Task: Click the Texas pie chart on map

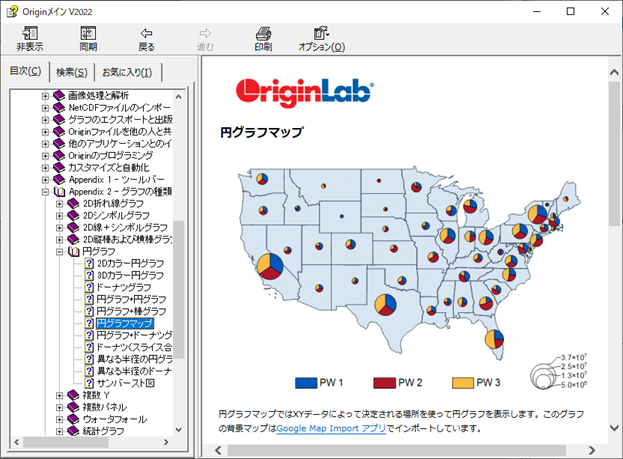Action: [x=385, y=305]
